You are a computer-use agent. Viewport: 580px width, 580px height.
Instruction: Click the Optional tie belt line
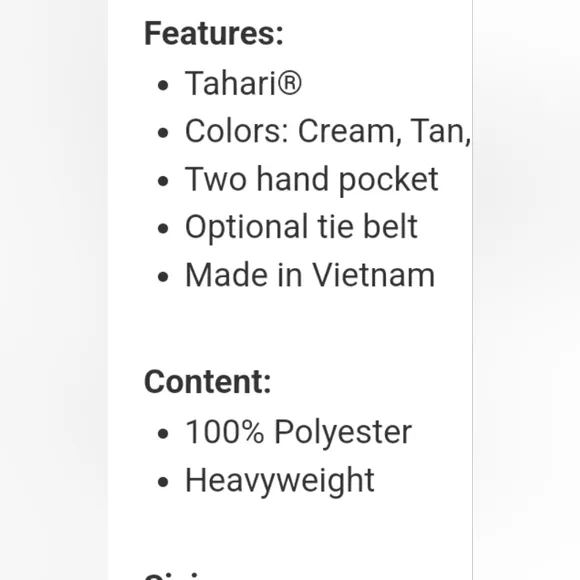[x=301, y=227]
